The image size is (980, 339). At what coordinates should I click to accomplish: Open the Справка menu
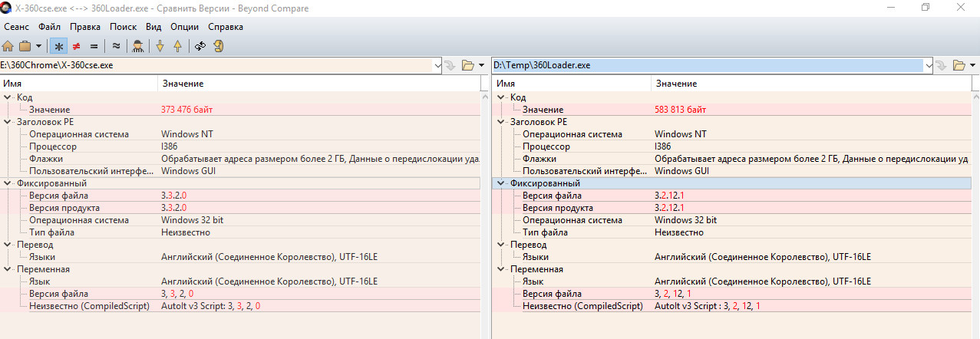point(226,27)
